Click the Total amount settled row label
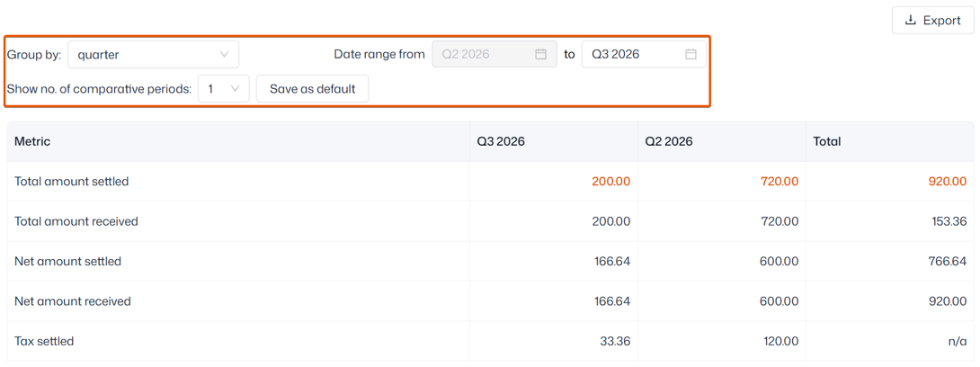Image resolution: width=980 pixels, height=367 pixels. point(71,182)
